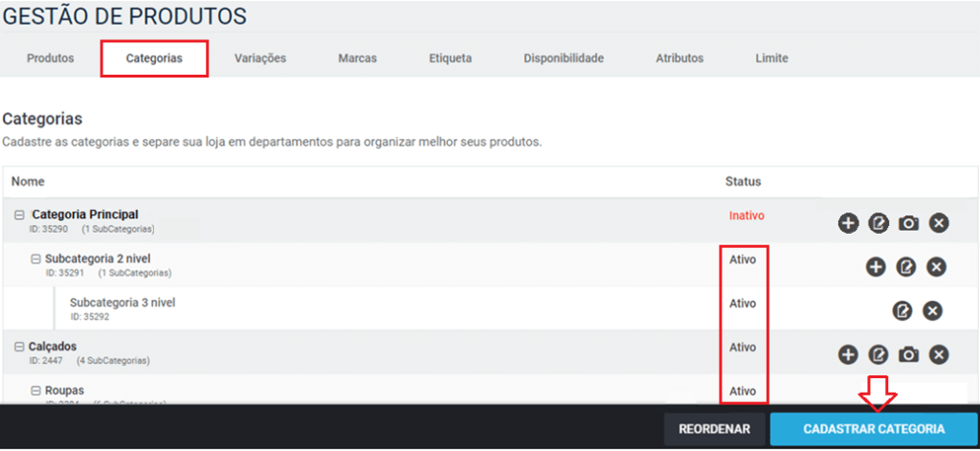The width and height of the screenshot is (980, 451).
Task: Collapse the Calçados tree node
Action: (x=19, y=347)
